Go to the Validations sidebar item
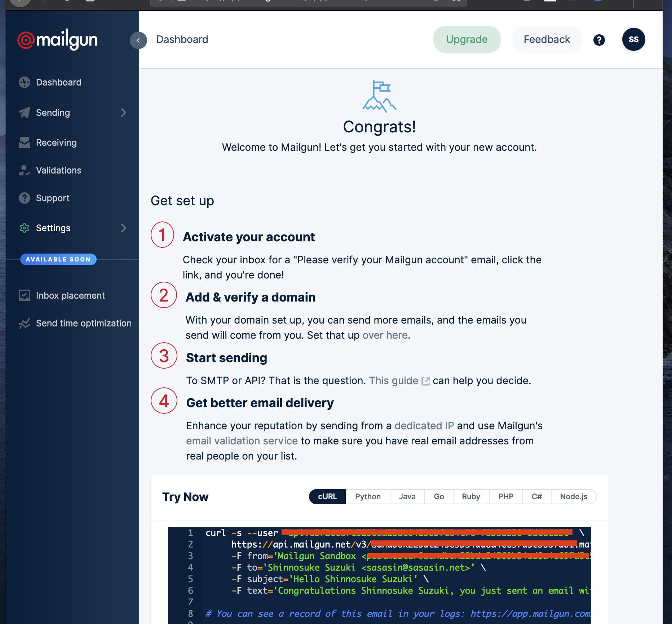672x624 pixels. (59, 170)
